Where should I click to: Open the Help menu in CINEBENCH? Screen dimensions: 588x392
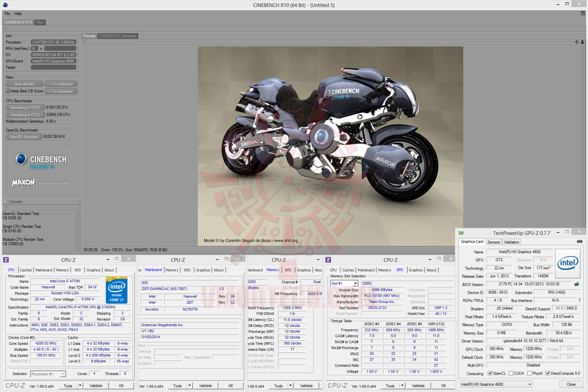coord(18,14)
